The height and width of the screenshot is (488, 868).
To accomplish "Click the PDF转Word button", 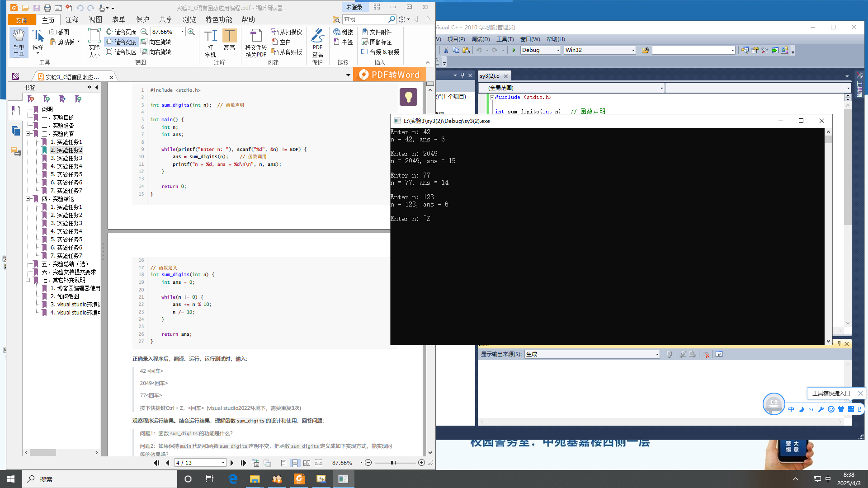I will pos(389,75).
